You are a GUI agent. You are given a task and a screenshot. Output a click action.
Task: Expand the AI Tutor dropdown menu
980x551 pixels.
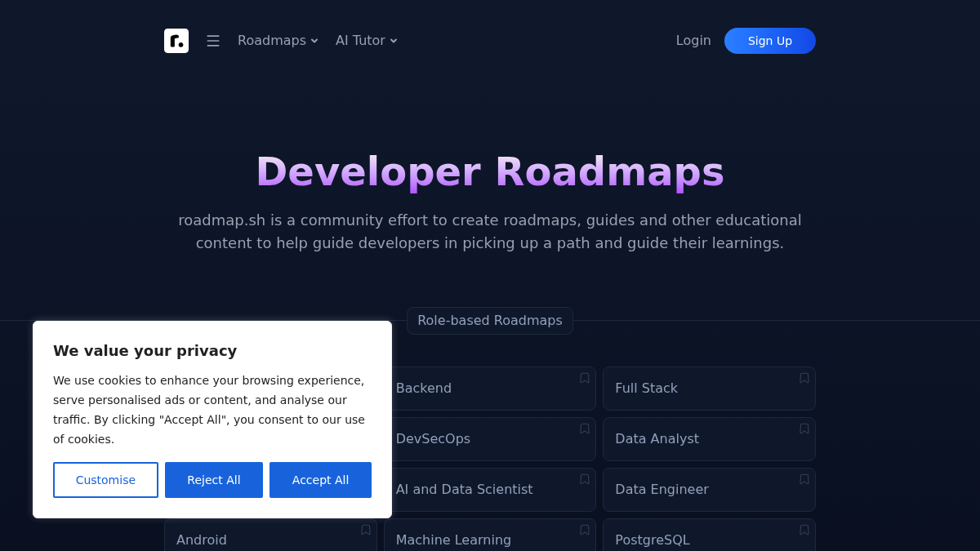(x=367, y=41)
